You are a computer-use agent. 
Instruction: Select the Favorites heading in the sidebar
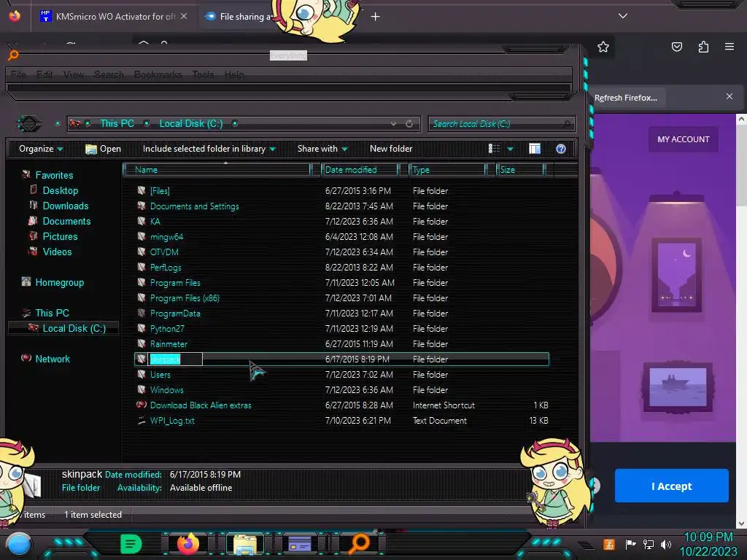[x=54, y=175]
